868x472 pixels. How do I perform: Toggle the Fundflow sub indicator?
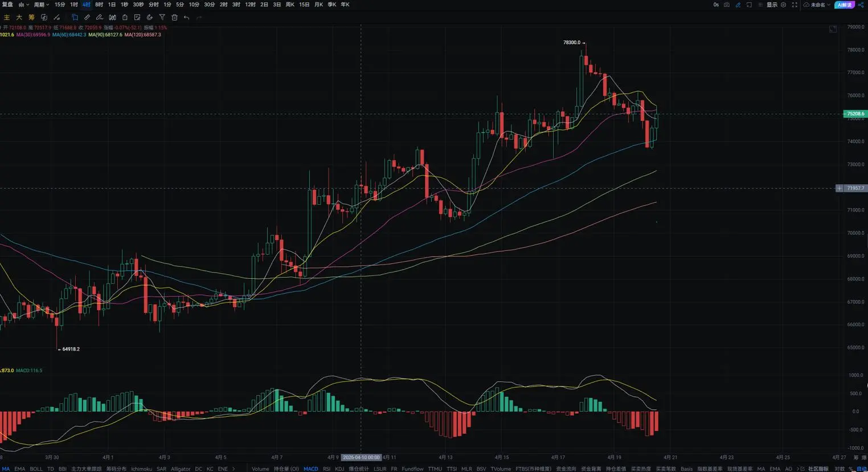[412, 469]
